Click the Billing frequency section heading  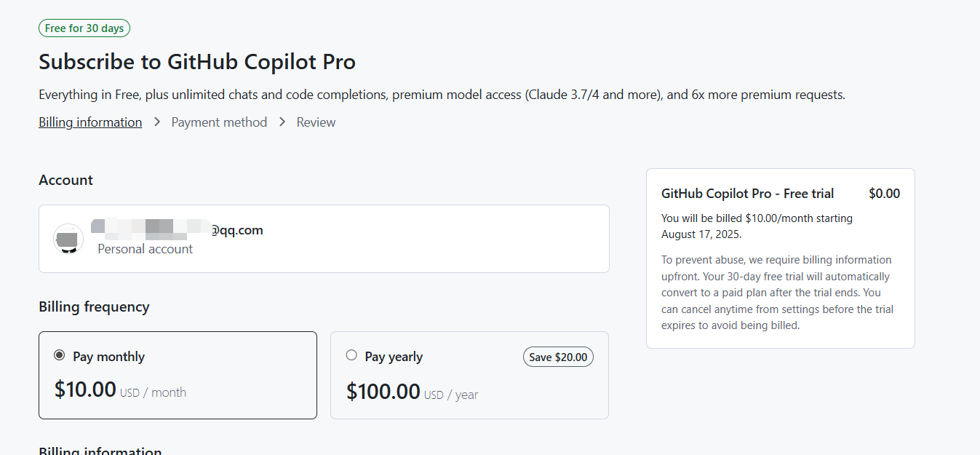(x=94, y=306)
